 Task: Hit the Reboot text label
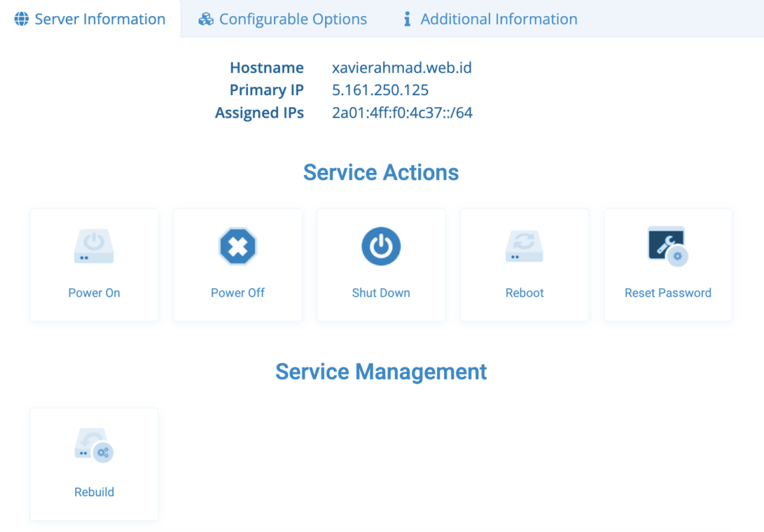(524, 293)
